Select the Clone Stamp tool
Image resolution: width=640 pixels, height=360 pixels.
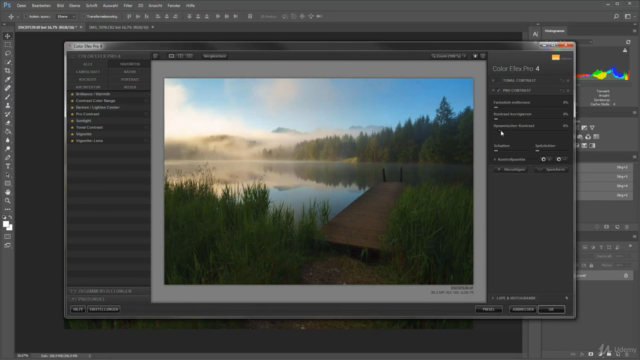click(8, 105)
